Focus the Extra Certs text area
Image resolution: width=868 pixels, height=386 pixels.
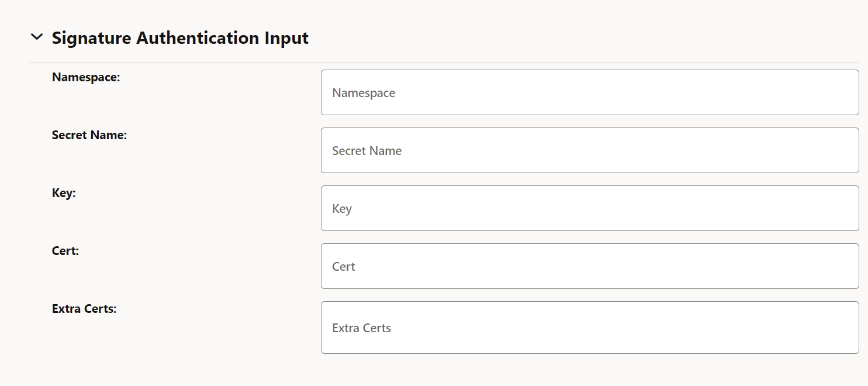589,328
